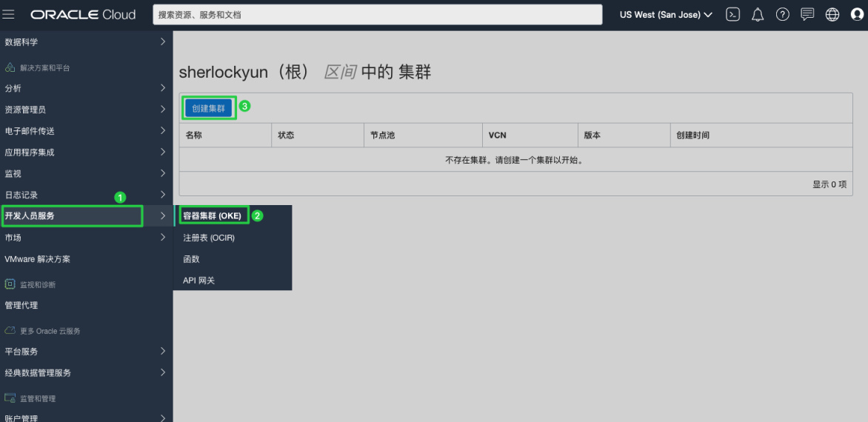Choose API 网关 in the submenu
This screenshot has height=422, width=868.
[x=198, y=281]
